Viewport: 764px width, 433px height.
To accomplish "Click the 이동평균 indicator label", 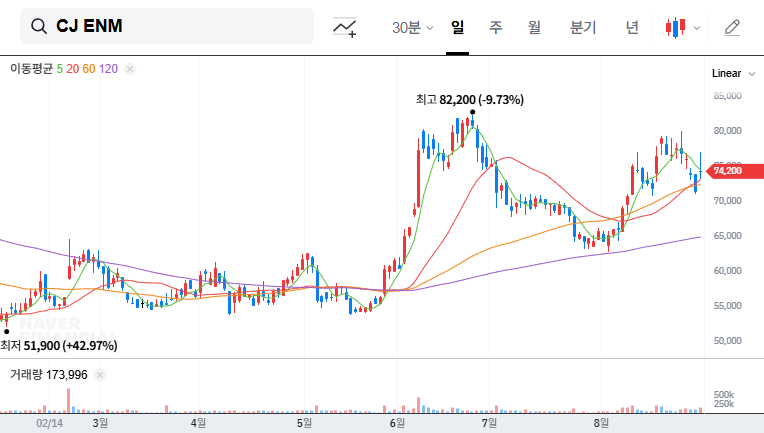I will 31,69.
